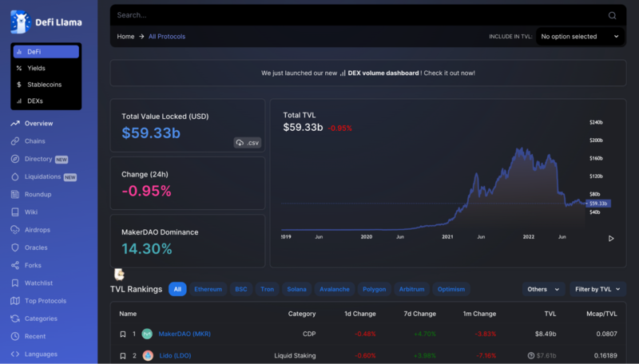Open the Include in TVL dropdown
The width and height of the screenshot is (639, 364).
[581, 36]
